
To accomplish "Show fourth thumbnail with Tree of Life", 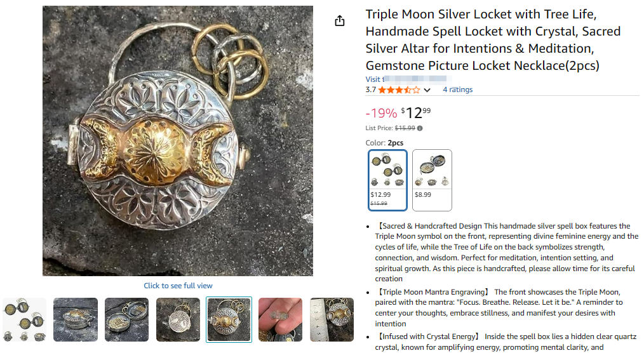I will [178, 320].
